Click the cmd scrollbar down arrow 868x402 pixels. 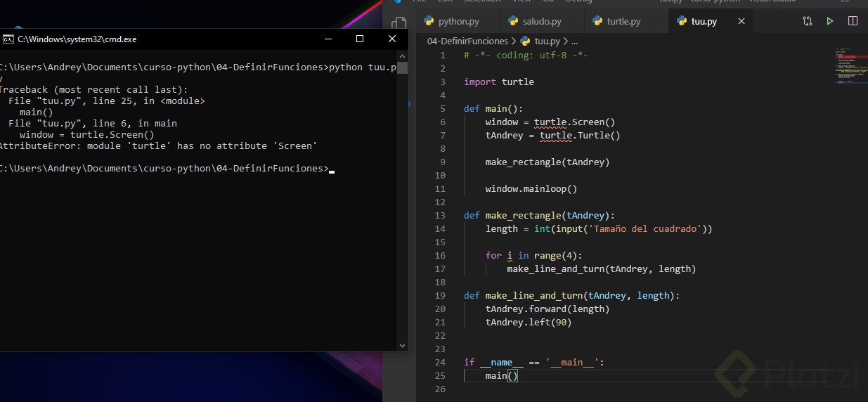(x=402, y=345)
